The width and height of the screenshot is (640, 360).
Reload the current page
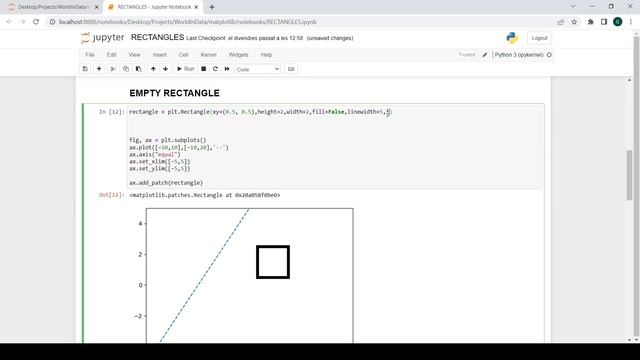click(x=36, y=22)
